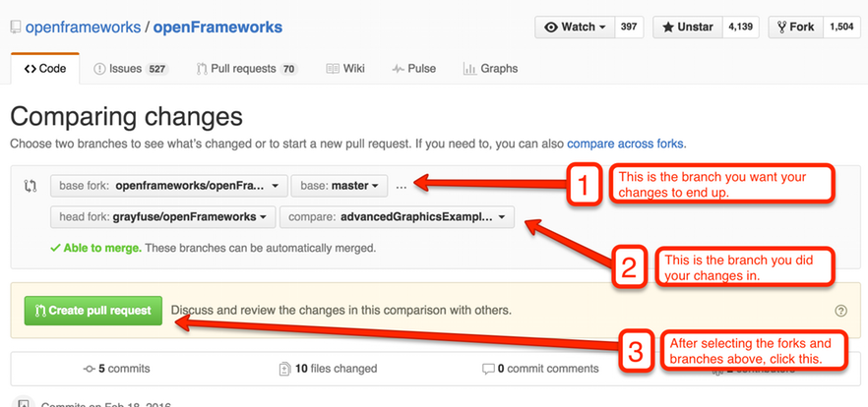Screen dimensions: 868x407
Task: Click the repository book icon
Action: [x=16, y=28]
